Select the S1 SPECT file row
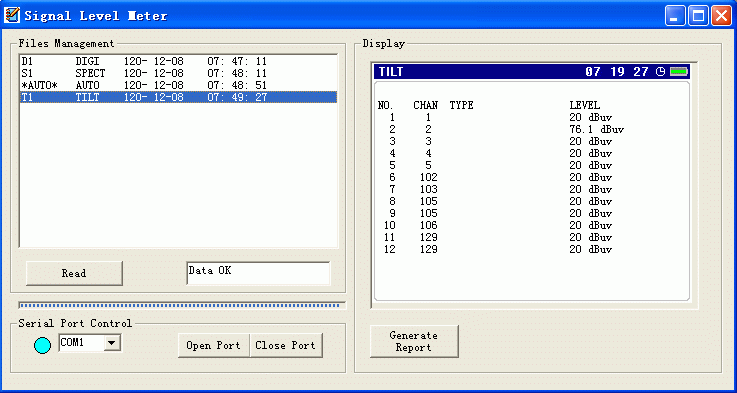737x393 pixels. coord(179,73)
